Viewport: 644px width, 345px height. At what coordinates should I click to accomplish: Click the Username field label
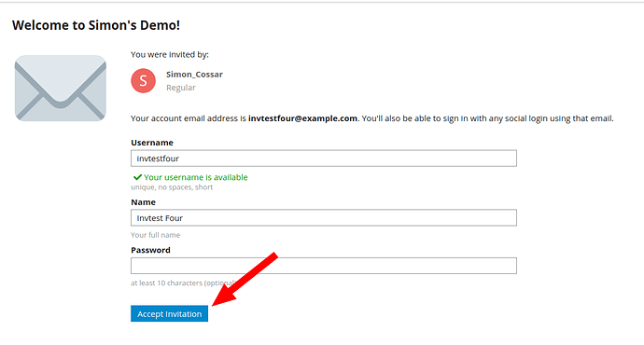point(152,143)
